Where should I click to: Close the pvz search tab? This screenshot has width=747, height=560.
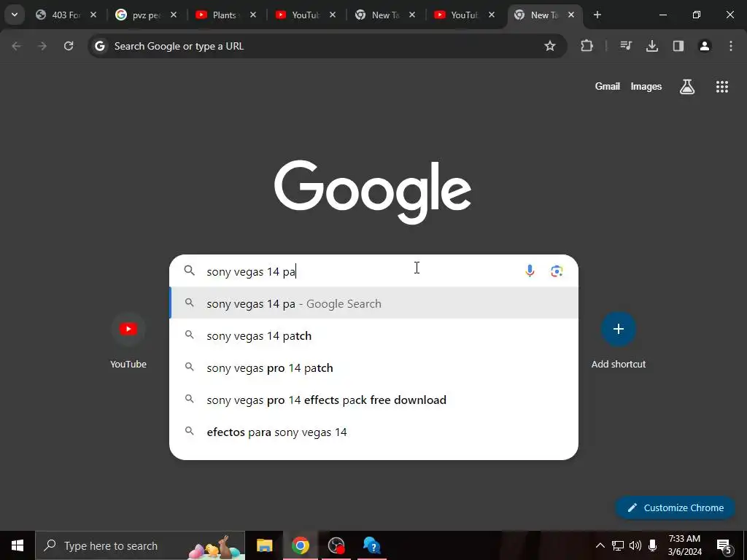coord(174,15)
